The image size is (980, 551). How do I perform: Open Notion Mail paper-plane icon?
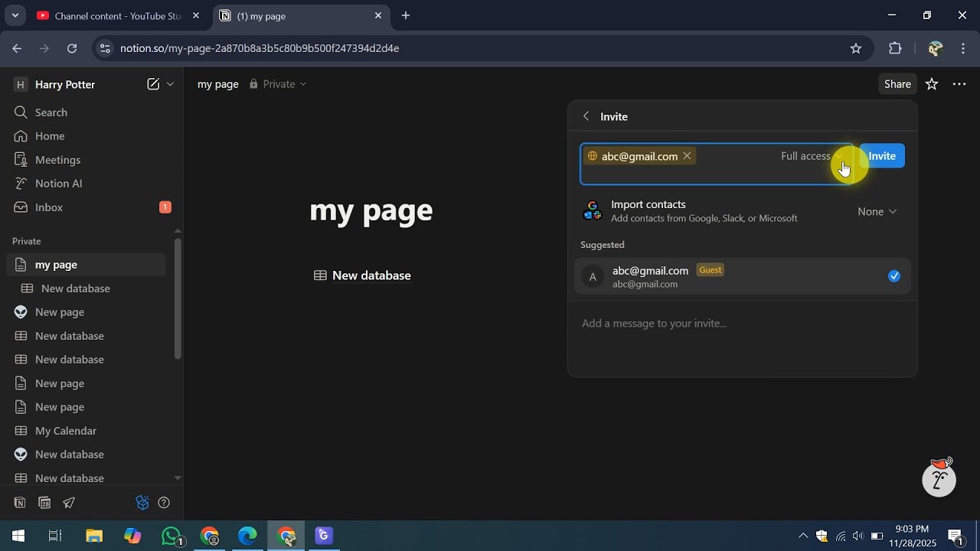pyautogui.click(x=69, y=503)
